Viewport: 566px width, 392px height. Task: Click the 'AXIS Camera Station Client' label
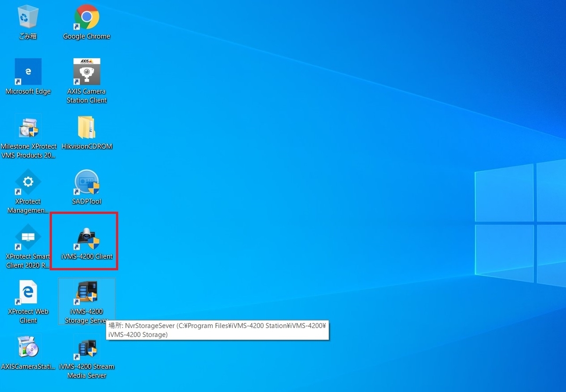pyautogui.click(x=87, y=96)
